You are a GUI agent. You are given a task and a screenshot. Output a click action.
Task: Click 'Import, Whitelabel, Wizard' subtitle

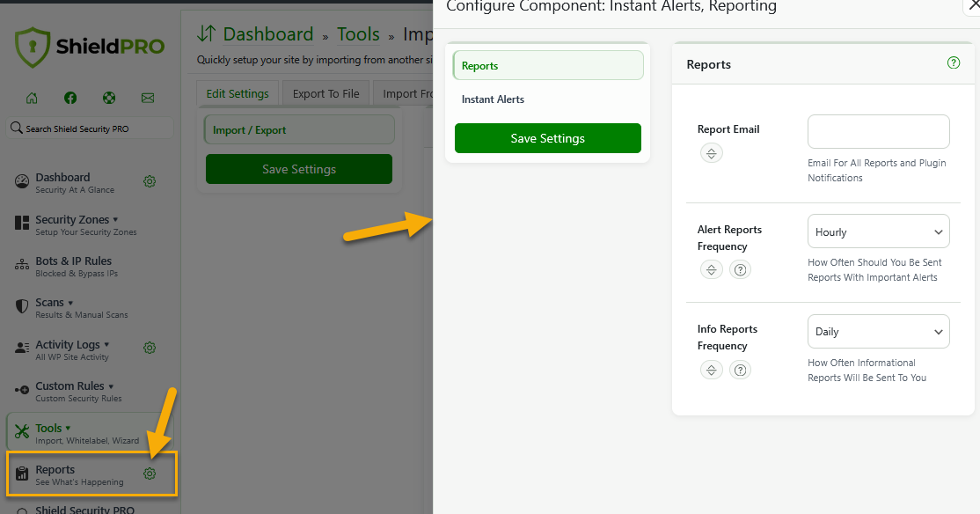coord(87,441)
